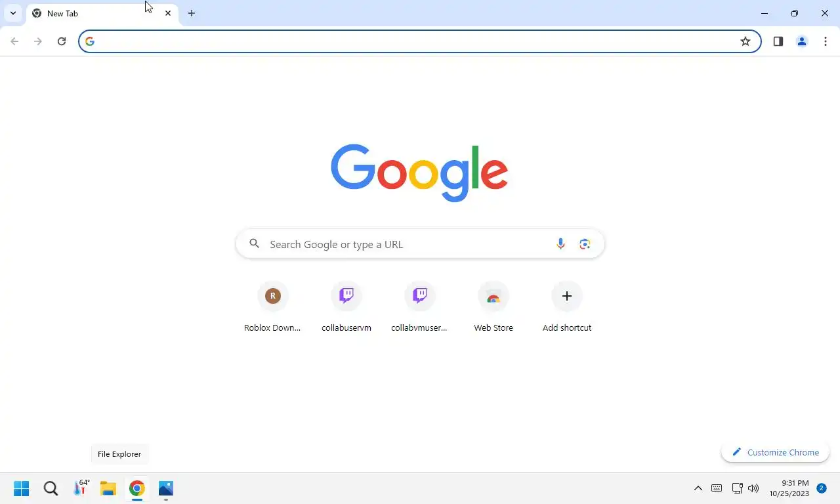Open the tab search dropdown arrow
This screenshot has width=840, height=504.
[x=12, y=13]
